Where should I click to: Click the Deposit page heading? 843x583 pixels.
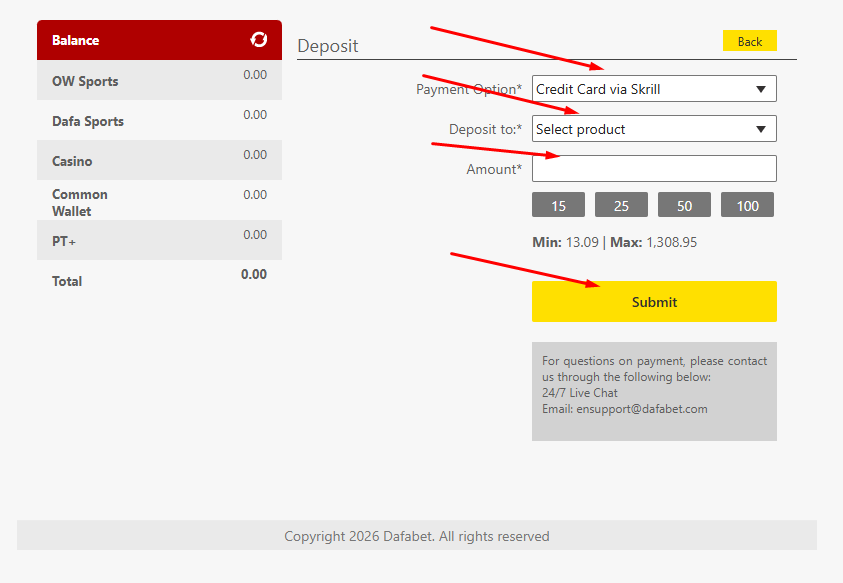coord(327,46)
